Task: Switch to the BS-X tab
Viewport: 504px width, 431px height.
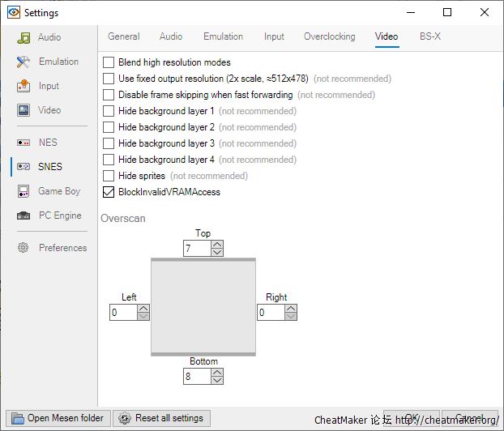Action: (430, 36)
